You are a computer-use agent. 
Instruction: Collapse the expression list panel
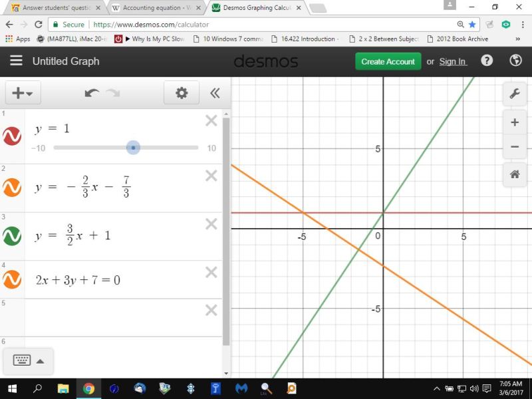[x=215, y=93]
